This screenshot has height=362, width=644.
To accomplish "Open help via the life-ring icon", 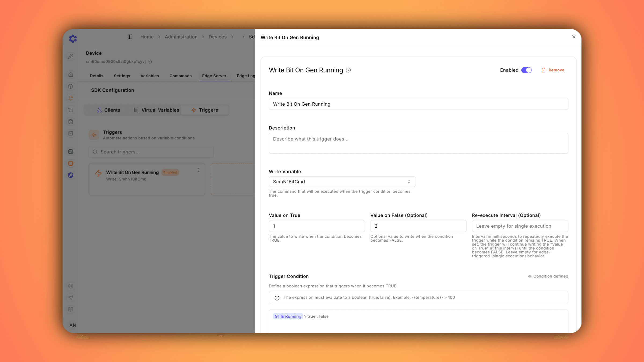I will click(71, 286).
